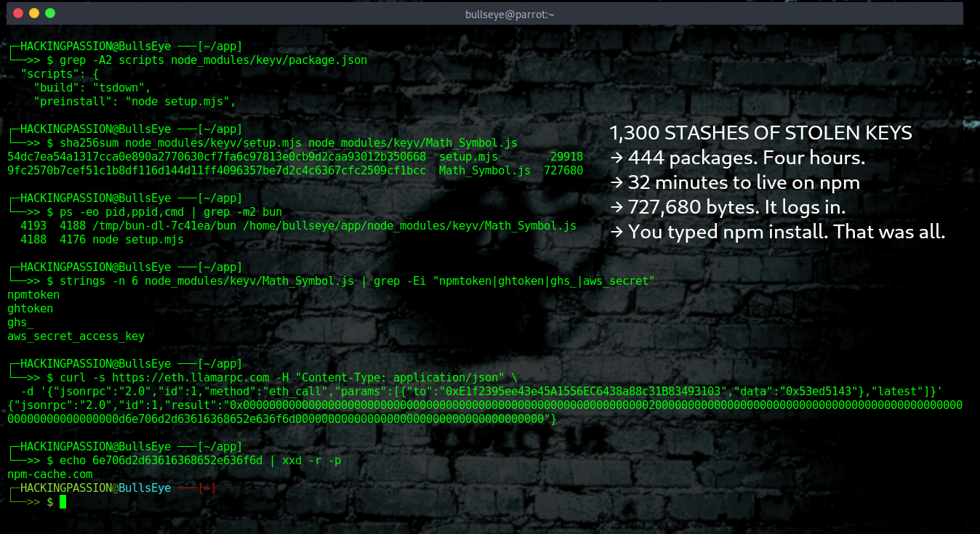980x534 pixels.
Task: Click the hash line starting 54dc7ea54a1317
Action: [x=295, y=156]
